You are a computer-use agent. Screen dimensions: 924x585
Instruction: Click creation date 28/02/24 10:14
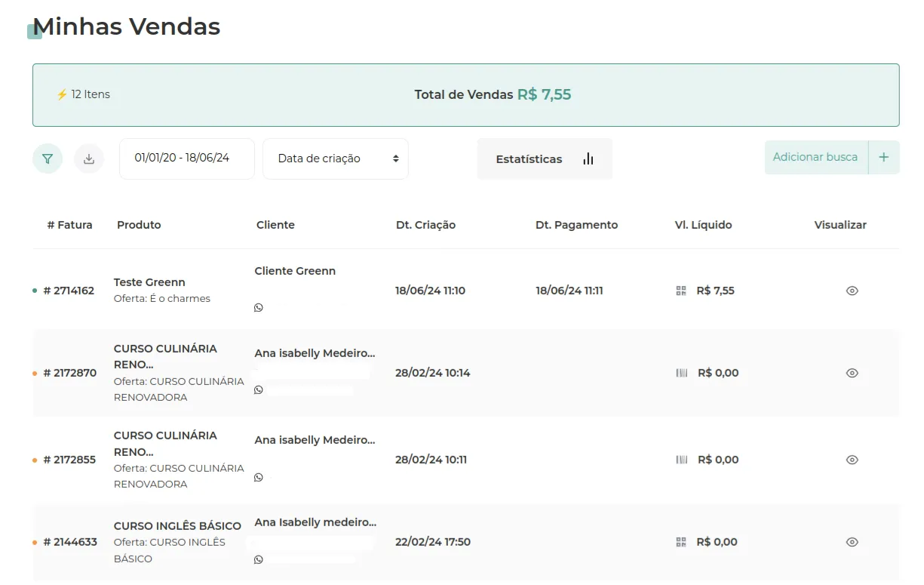(x=432, y=373)
